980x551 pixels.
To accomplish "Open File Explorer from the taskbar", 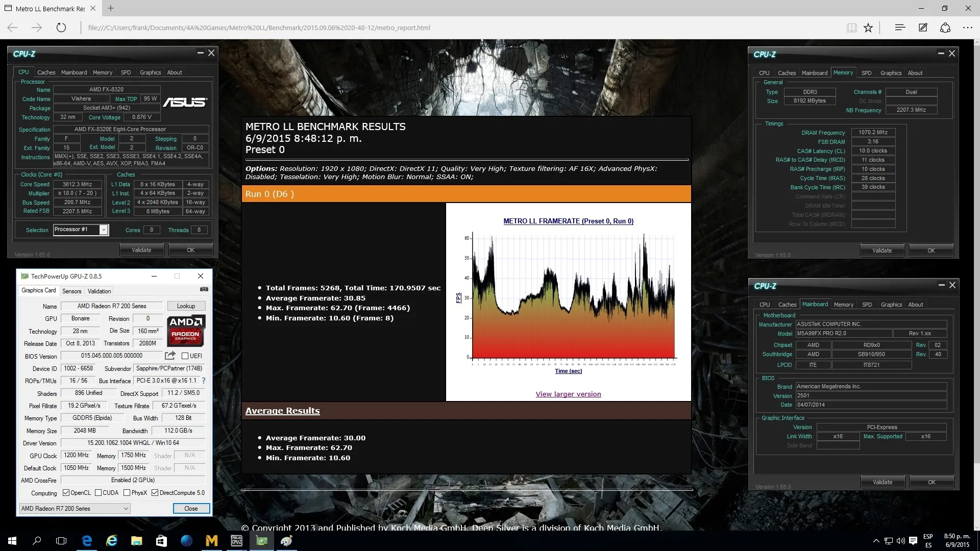I will tap(136, 541).
